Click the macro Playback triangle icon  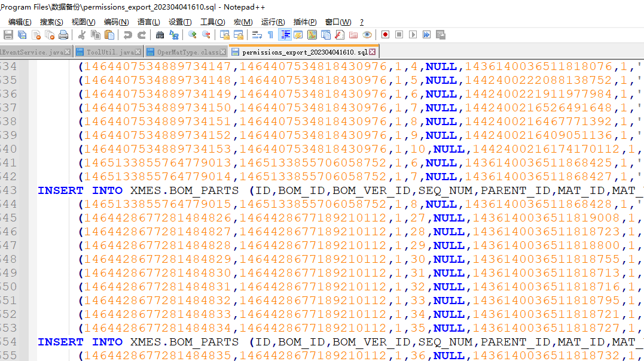coord(413,35)
